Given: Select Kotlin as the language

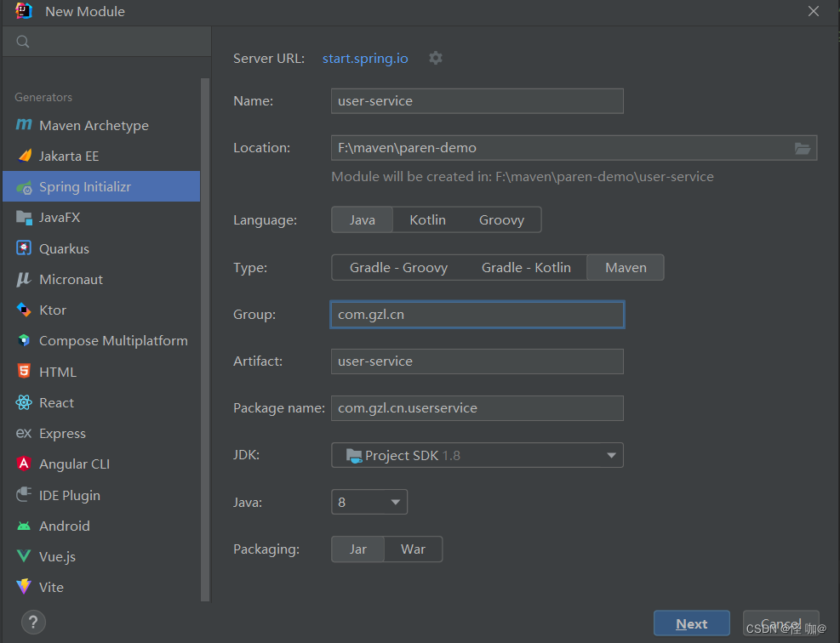Looking at the screenshot, I should [427, 220].
